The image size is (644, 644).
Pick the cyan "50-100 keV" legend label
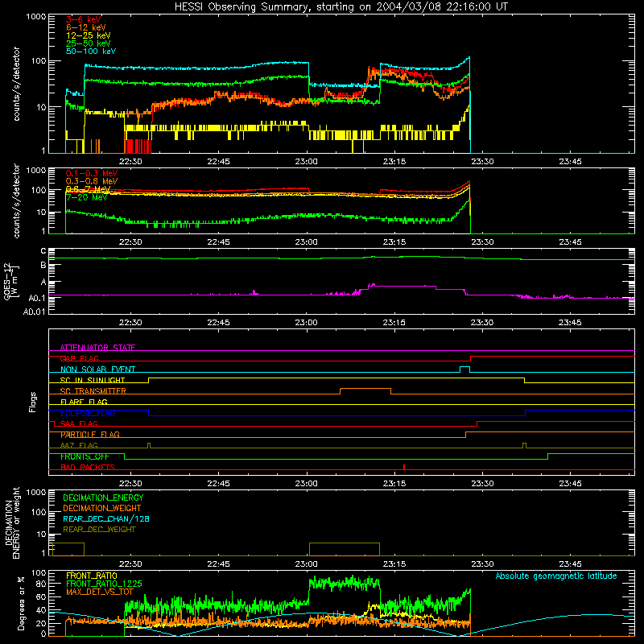click(x=91, y=52)
